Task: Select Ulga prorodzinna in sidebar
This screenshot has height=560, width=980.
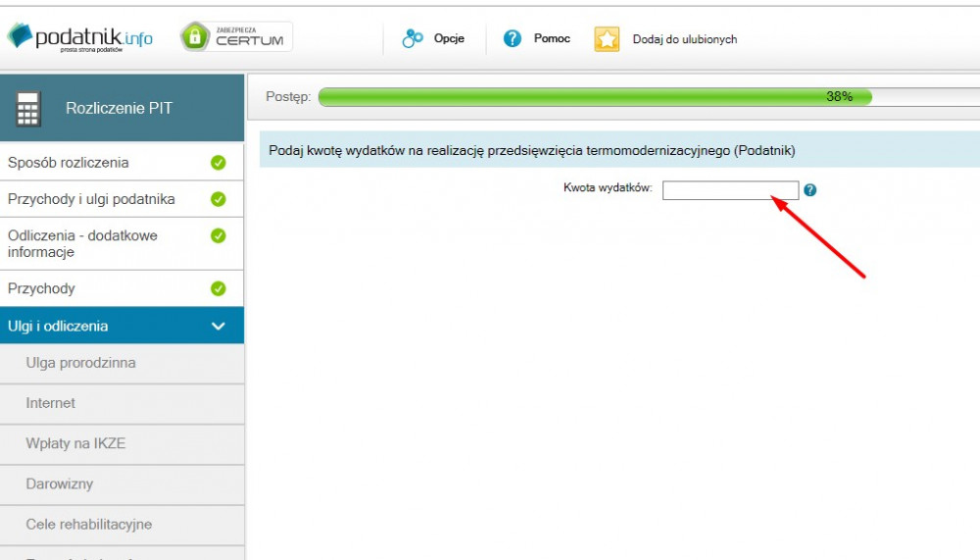Action: 81,363
